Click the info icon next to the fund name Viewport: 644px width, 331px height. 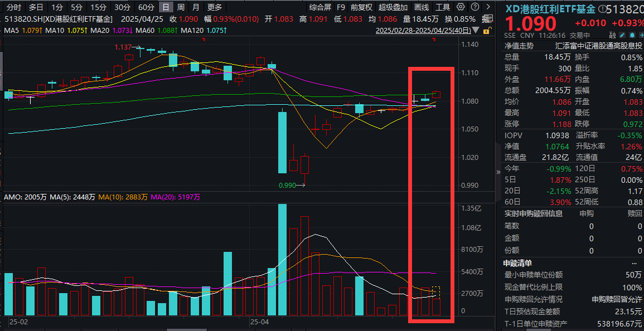click(x=602, y=9)
